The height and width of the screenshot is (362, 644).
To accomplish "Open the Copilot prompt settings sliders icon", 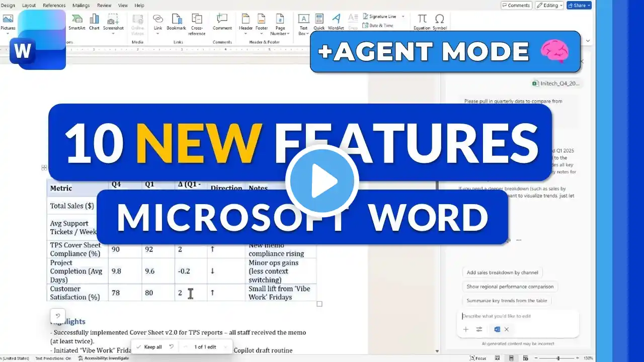I will [479, 329].
